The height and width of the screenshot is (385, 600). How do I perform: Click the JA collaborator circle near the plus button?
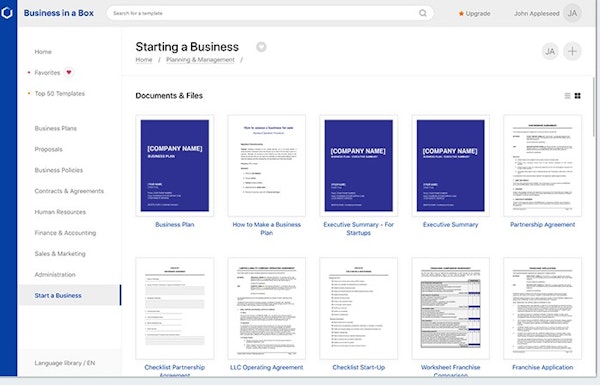(550, 51)
